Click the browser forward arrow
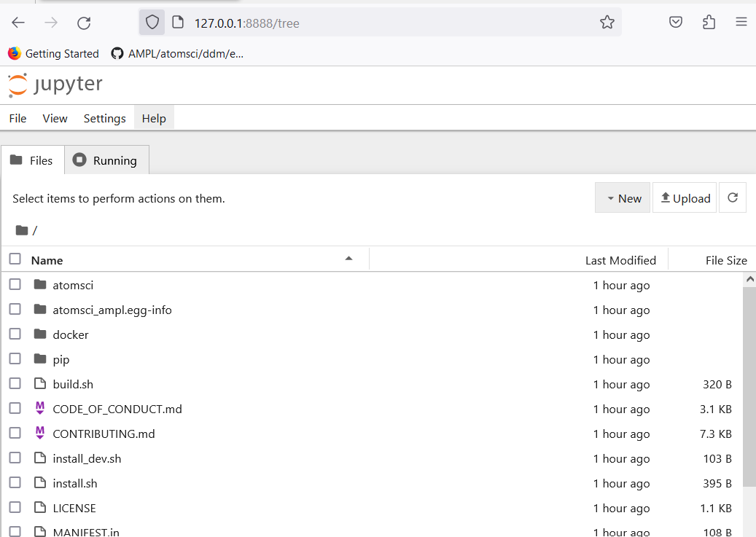This screenshot has height=537, width=756. pos(51,23)
